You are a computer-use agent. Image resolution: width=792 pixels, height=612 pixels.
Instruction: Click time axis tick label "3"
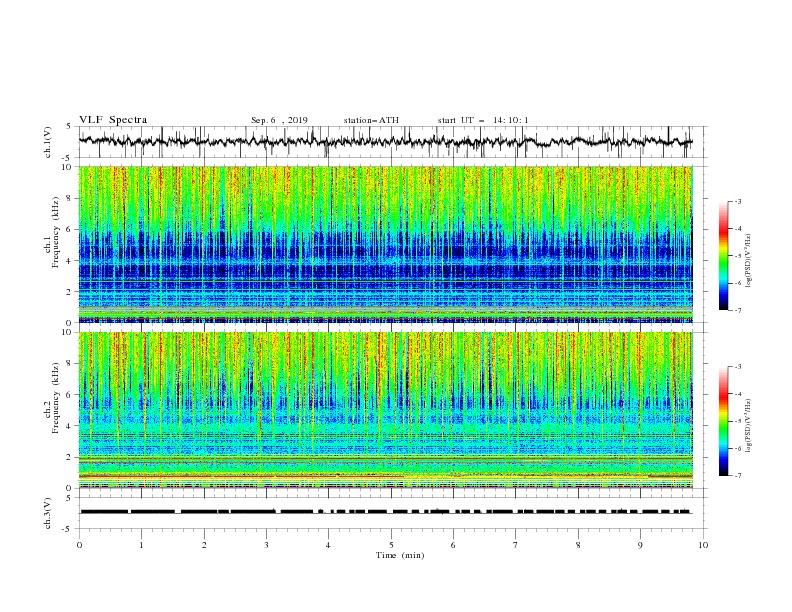pyautogui.click(x=266, y=545)
